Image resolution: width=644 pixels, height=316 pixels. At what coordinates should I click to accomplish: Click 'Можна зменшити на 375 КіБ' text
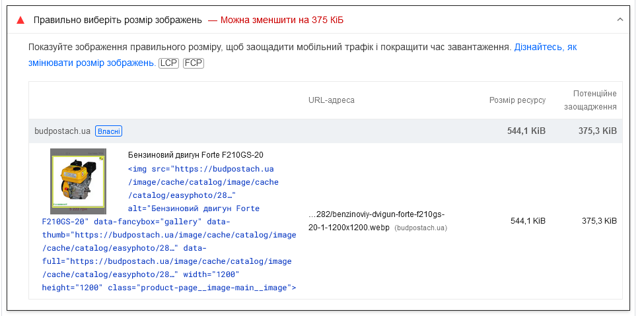coord(282,20)
